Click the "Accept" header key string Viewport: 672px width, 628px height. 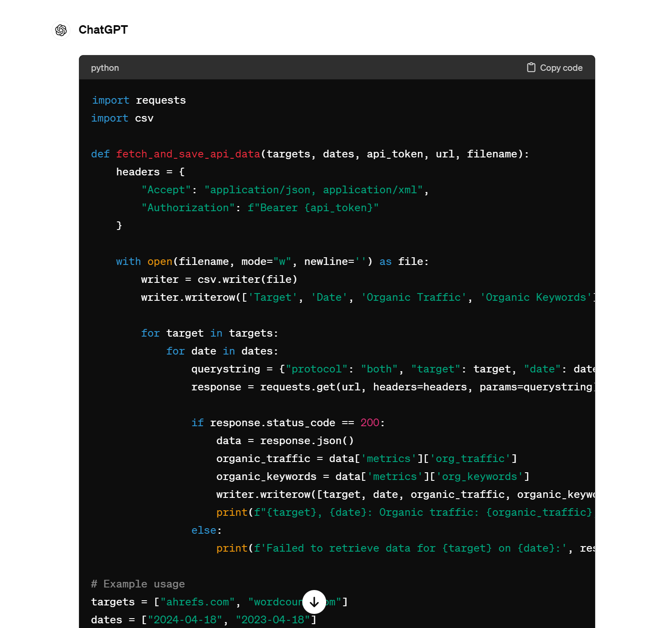(166, 190)
